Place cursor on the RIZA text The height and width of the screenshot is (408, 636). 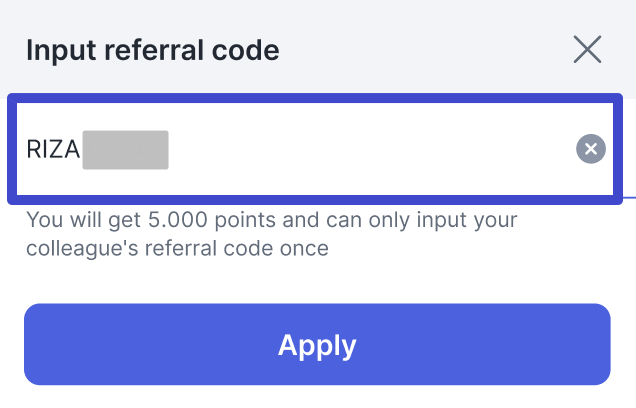point(53,150)
